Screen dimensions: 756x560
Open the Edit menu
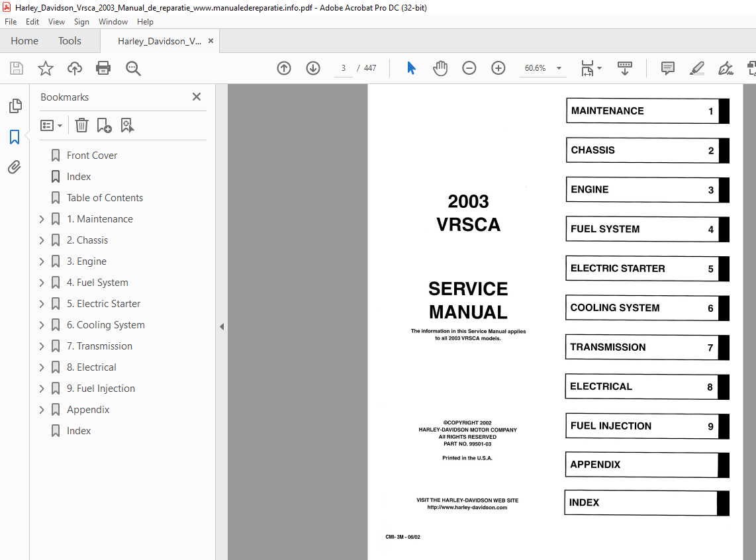pyautogui.click(x=32, y=22)
